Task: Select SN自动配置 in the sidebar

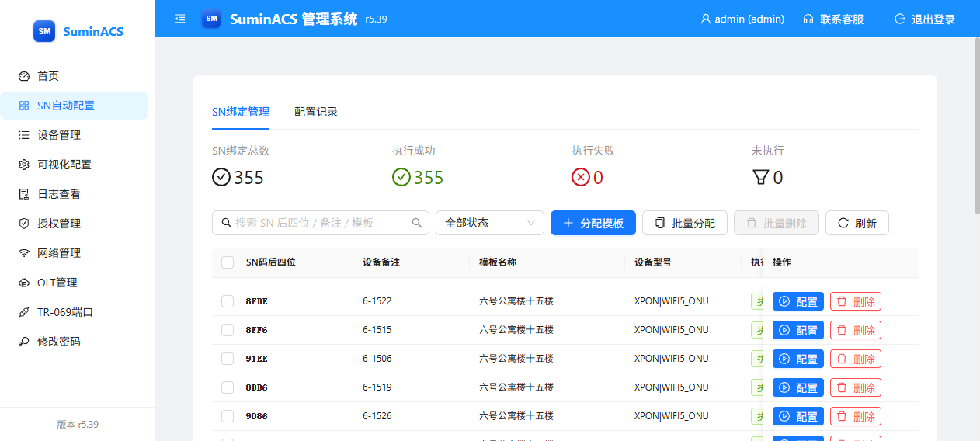Action: pos(75,106)
